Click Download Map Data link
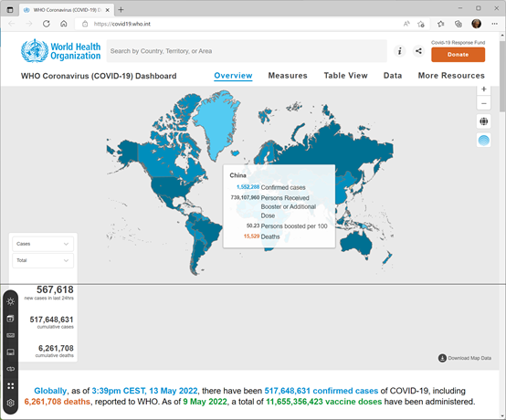The height and width of the screenshot is (420, 506). coord(469,358)
